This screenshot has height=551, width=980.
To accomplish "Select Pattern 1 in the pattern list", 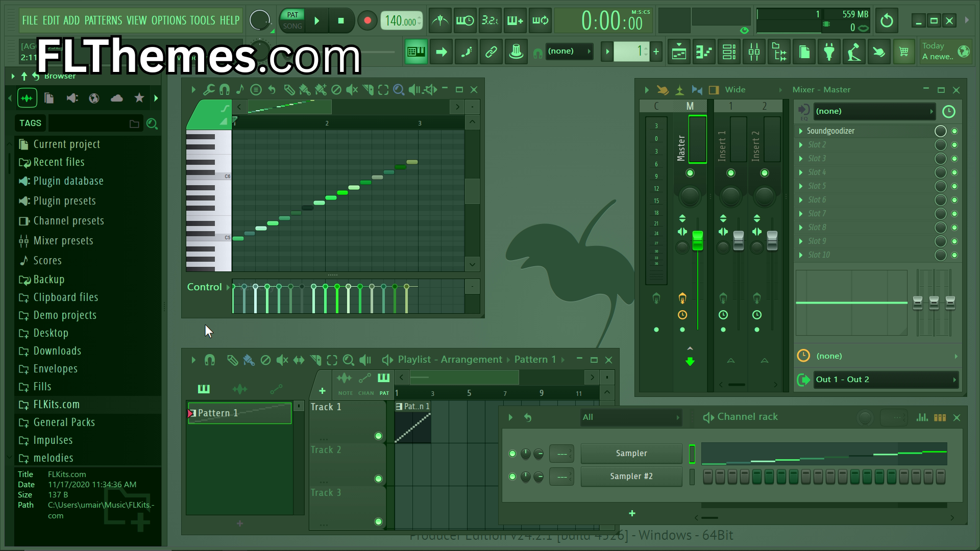I will click(x=239, y=413).
